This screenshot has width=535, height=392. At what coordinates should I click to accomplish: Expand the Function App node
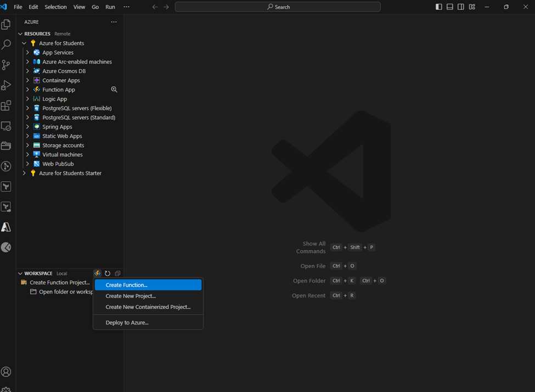coord(27,89)
